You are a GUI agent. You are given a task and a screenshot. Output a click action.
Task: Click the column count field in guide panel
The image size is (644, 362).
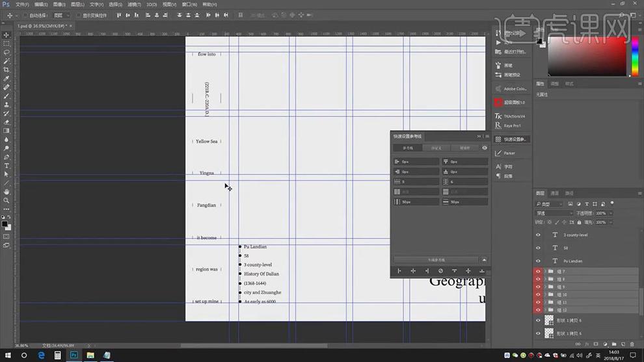click(x=416, y=182)
